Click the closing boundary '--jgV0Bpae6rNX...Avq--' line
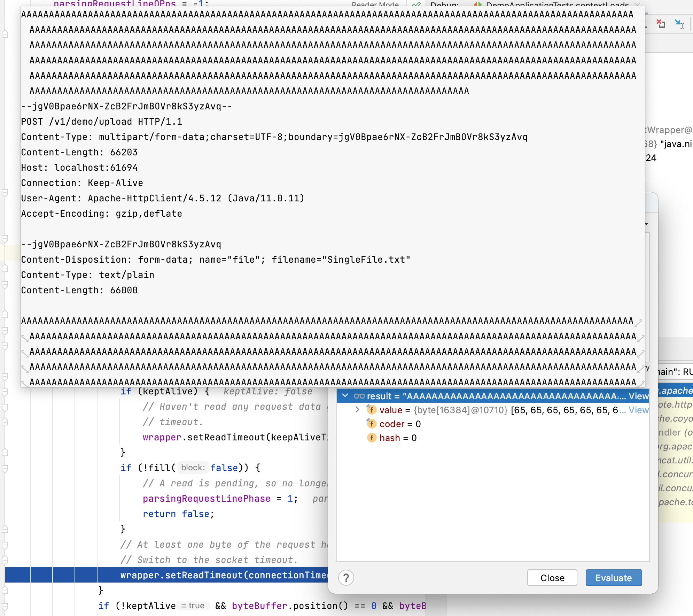This screenshot has height=616, width=693. [x=127, y=106]
